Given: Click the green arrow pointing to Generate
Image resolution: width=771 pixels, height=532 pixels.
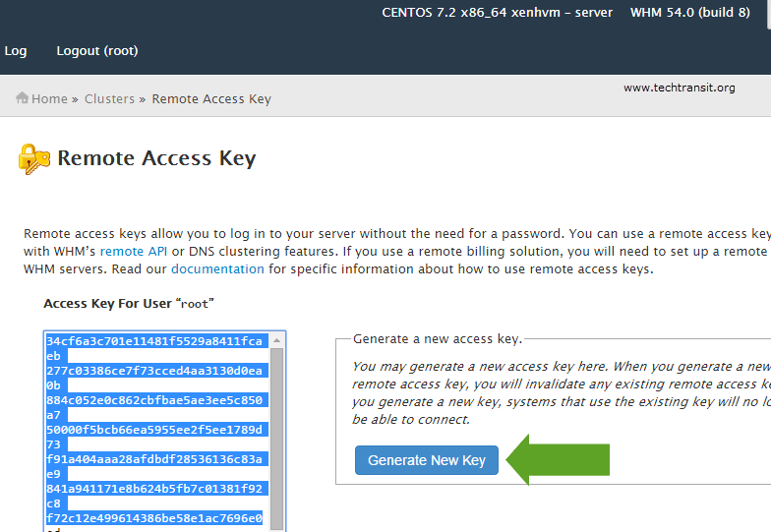Looking at the screenshot, I should pos(558,460).
